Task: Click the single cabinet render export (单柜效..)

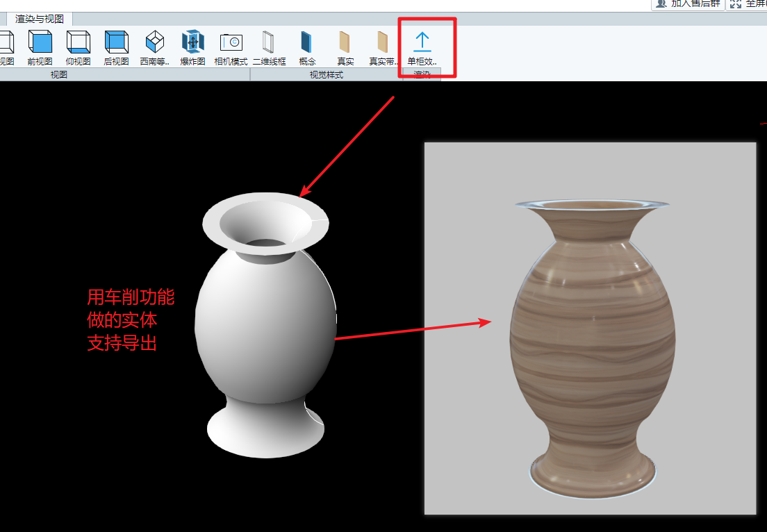Action: (422, 47)
